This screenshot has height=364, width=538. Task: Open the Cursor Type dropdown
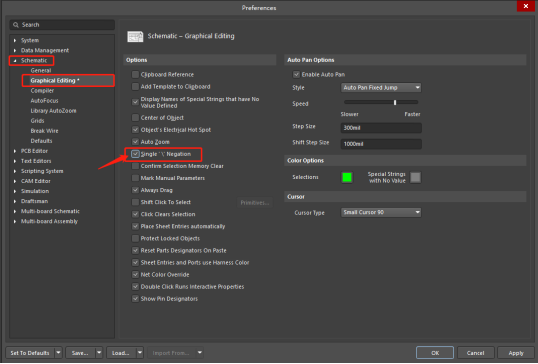pyautogui.click(x=381, y=212)
